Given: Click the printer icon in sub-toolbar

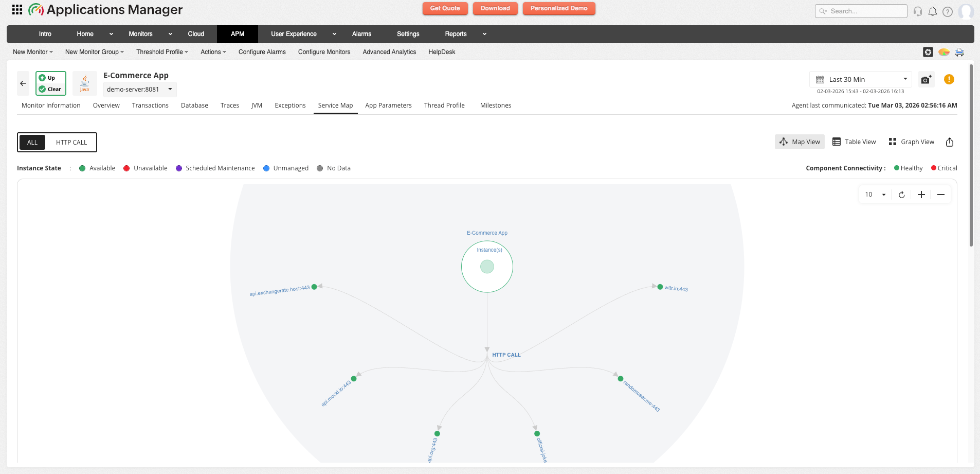Looking at the screenshot, I should tap(959, 52).
